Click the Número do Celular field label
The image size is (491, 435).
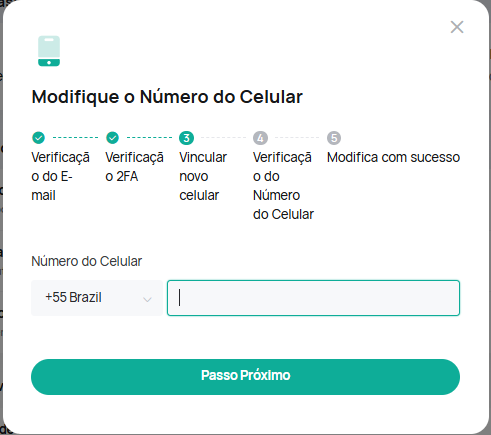(x=87, y=261)
